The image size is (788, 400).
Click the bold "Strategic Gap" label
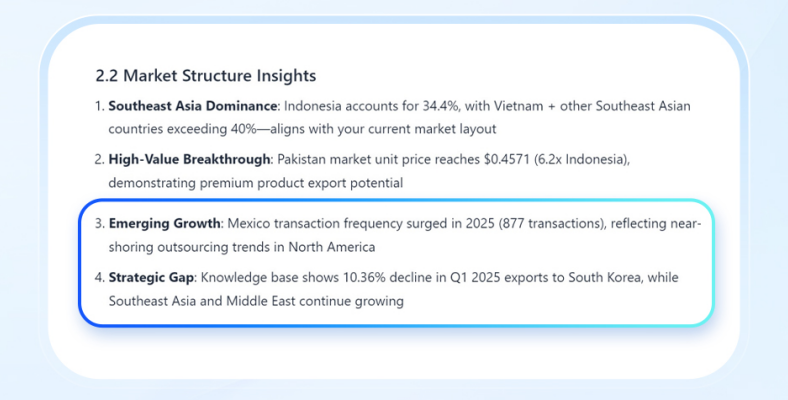coord(151,277)
